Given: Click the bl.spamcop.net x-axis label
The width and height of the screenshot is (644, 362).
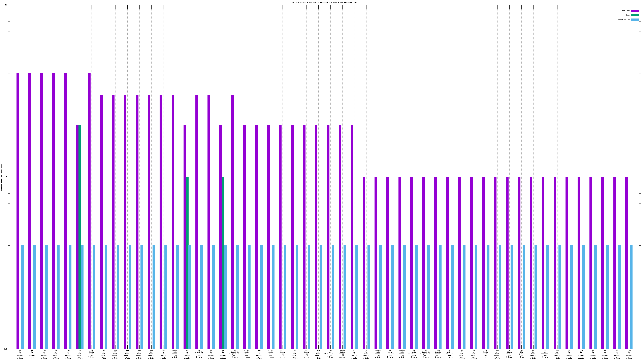Looking at the screenshot, I should coord(545,354).
